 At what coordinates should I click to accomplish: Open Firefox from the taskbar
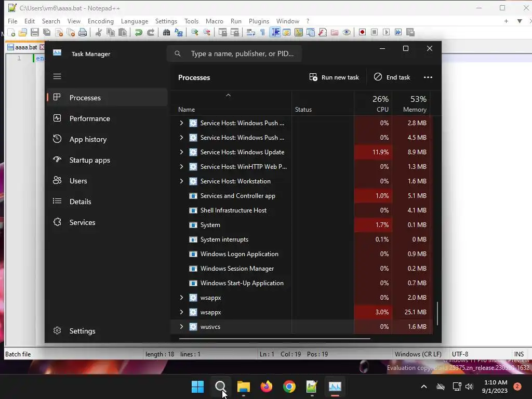coord(267,387)
